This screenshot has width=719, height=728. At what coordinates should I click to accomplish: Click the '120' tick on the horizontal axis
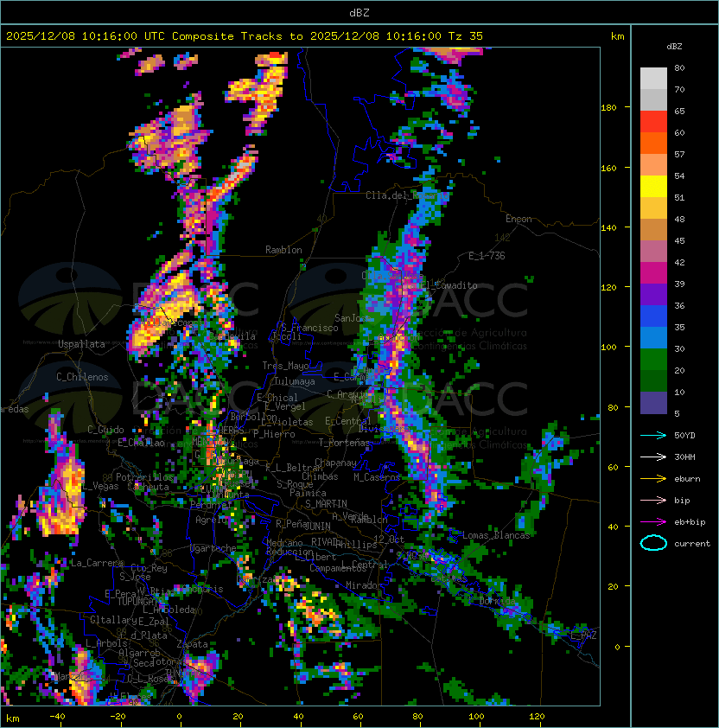[x=537, y=717]
